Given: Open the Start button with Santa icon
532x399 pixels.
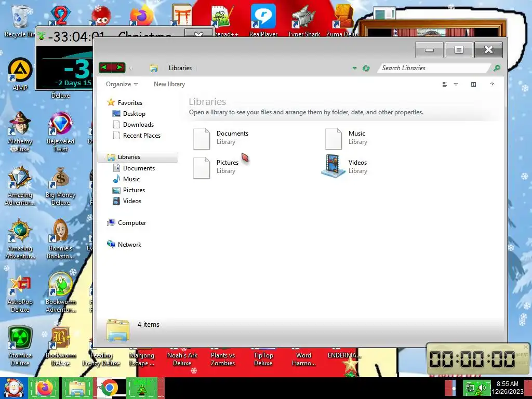Looking at the screenshot, I should point(14,388).
